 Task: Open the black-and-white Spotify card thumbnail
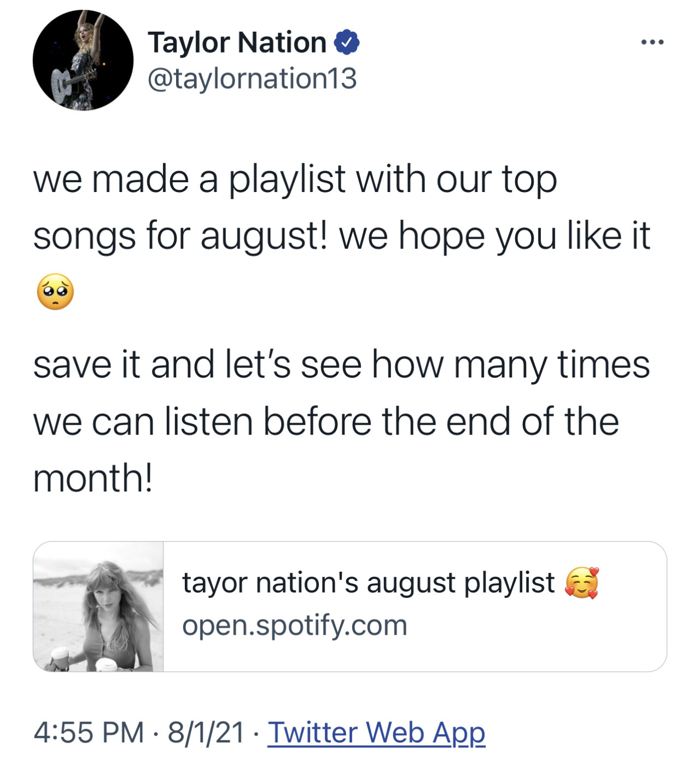(98, 607)
